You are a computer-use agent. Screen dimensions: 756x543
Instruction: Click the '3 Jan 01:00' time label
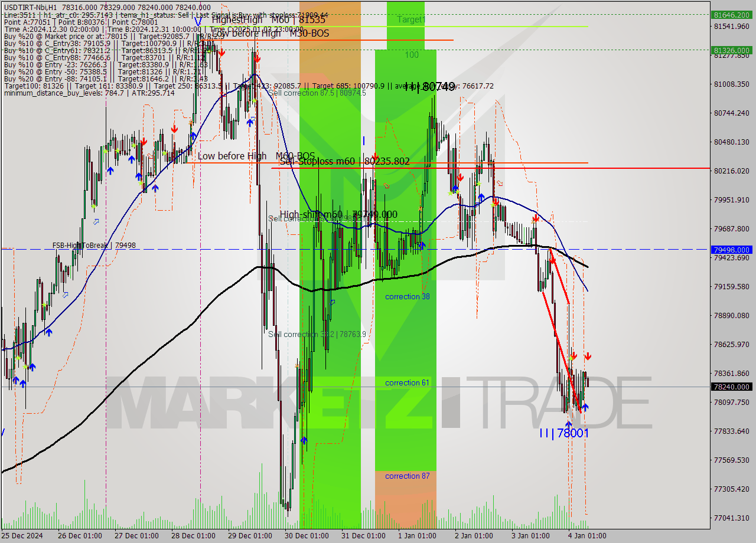[530, 536]
